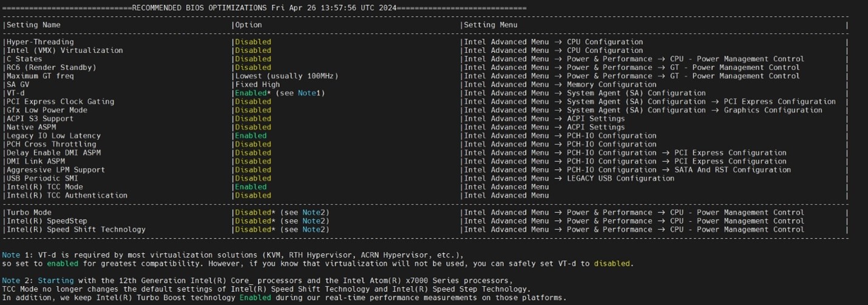Click the "Graphics Configuration" menu path text
The image size is (868, 305).
tap(773, 110)
